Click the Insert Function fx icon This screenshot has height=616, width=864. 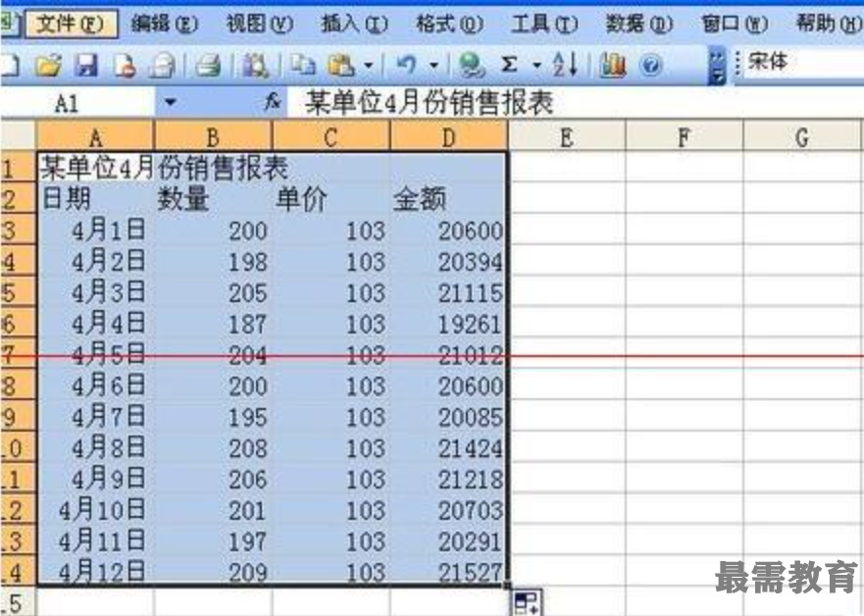pyautogui.click(x=273, y=101)
